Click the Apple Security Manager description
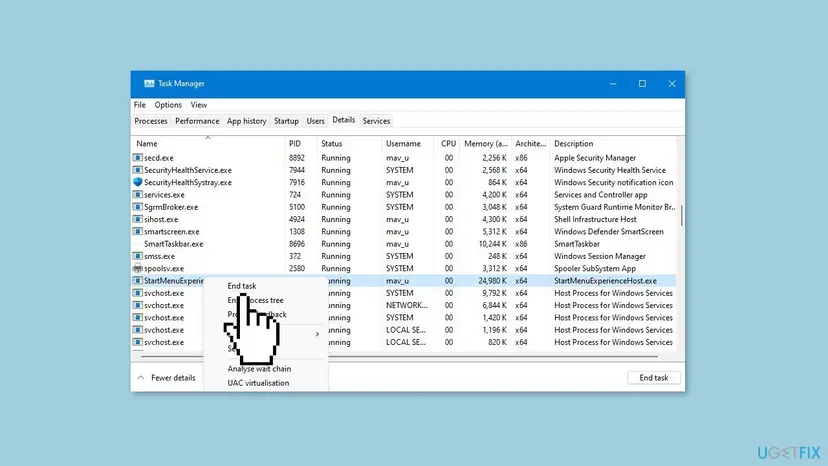828x466 pixels. click(595, 158)
